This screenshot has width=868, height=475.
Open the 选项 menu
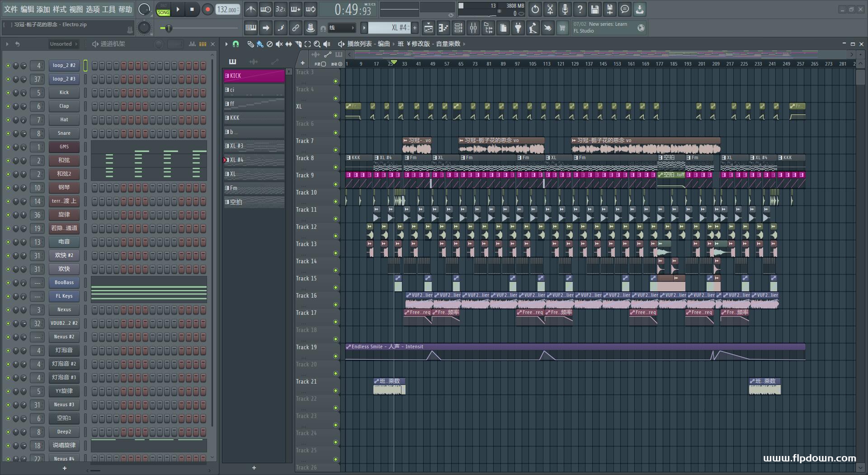coord(92,9)
